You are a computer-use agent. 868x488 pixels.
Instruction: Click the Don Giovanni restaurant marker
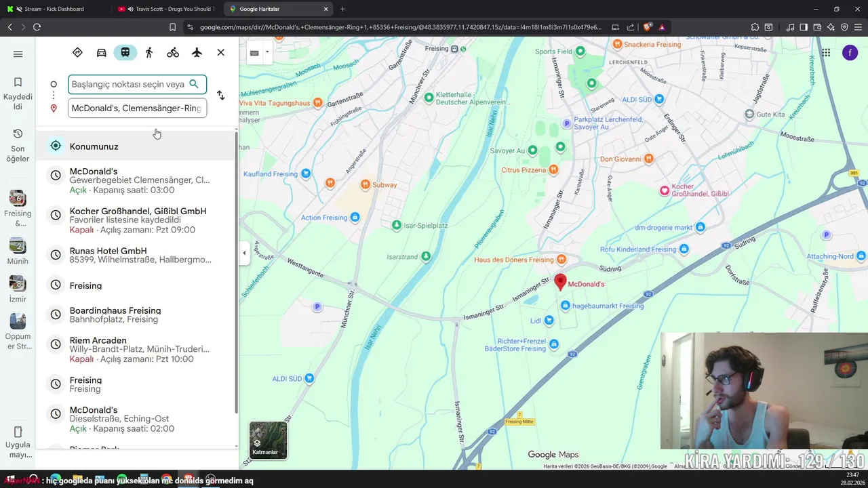point(648,159)
